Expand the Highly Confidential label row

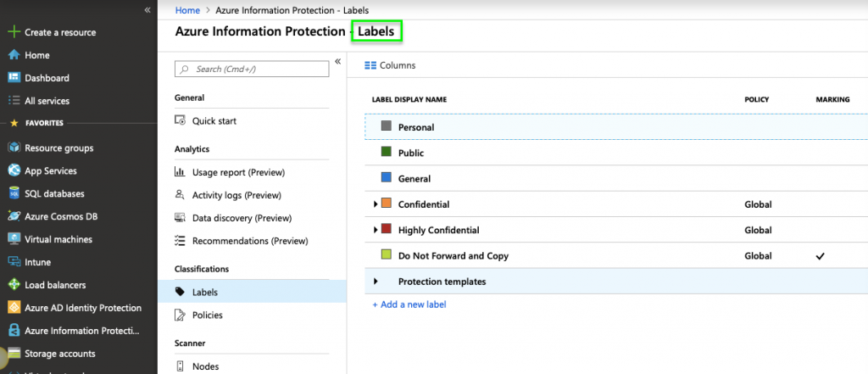coord(376,230)
